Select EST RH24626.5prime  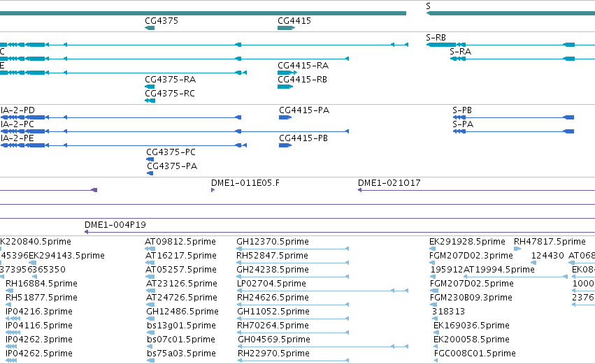click(x=273, y=298)
